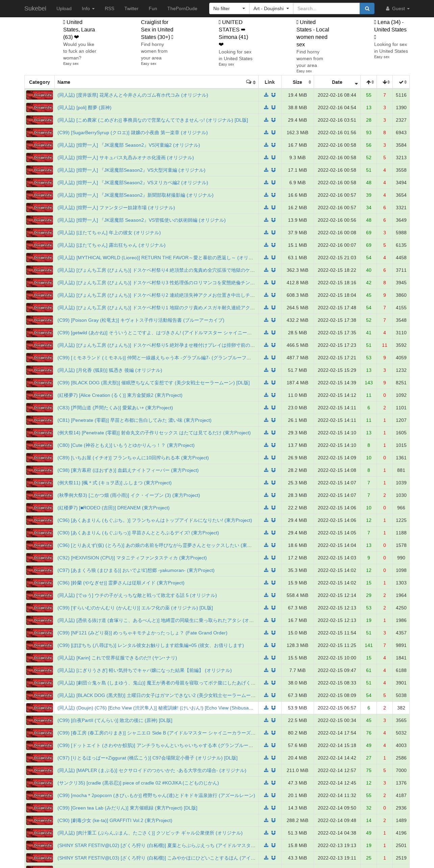The image size is (434, 868).
Task: Click the 8251 completed count cell
Action: (x=401, y=383)
